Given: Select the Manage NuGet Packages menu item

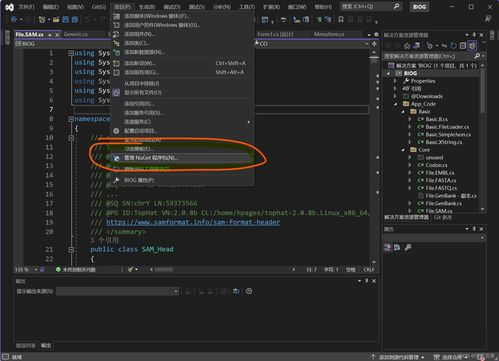Looking at the screenshot, I should [x=182, y=158].
